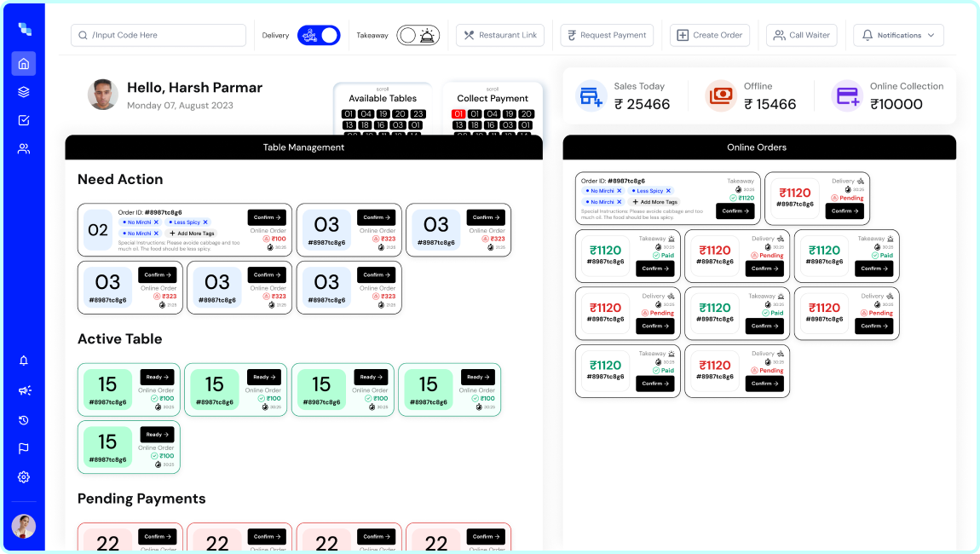Open the Home icon in sidebar
This screenshot has height=554, width=980.
coord(24,64)
